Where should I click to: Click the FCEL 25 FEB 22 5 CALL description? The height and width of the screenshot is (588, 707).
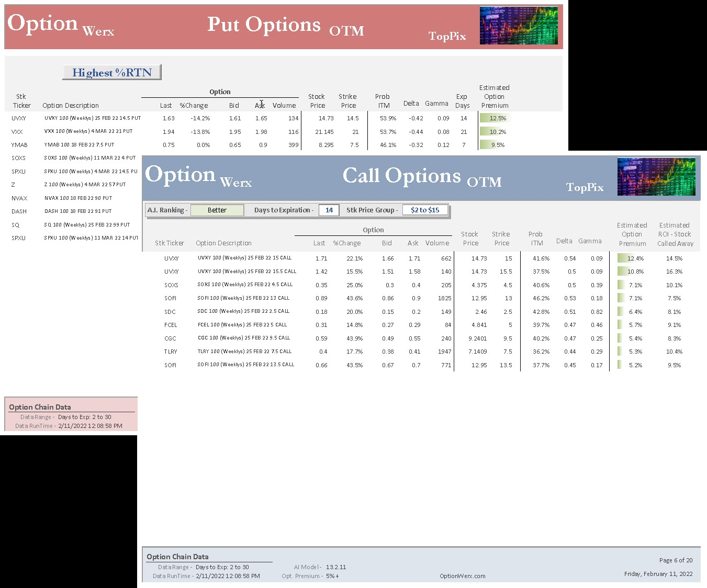[242, 325]
